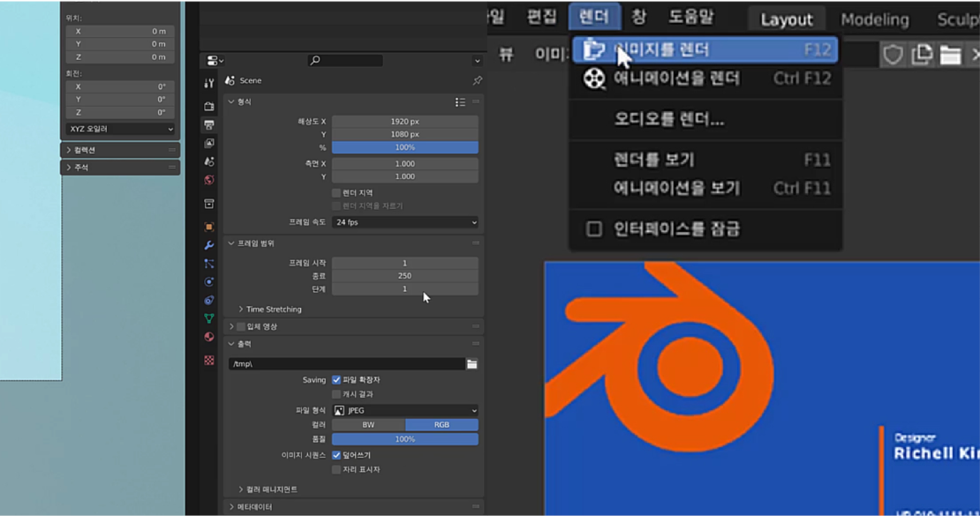Image resolution: width=980 pixels, height=516 pixels.
Task: Toggle the pin icon beside Scene
Action: coord(477,80)
